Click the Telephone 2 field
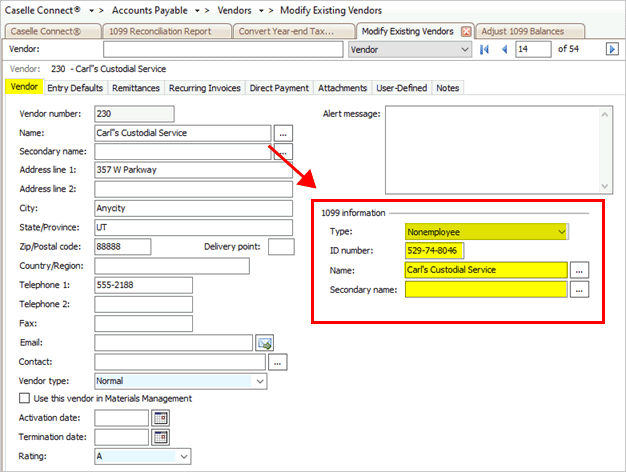The width and height of the screenshot is (626, 472). (x=143, y=304)
